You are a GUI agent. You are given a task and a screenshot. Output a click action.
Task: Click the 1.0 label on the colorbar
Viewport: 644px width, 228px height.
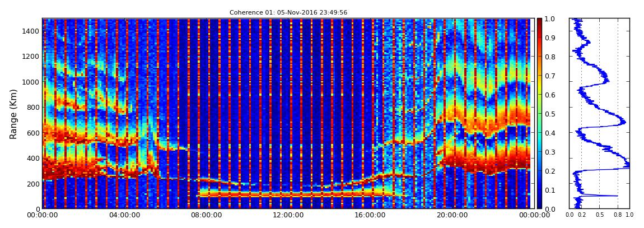549,19
